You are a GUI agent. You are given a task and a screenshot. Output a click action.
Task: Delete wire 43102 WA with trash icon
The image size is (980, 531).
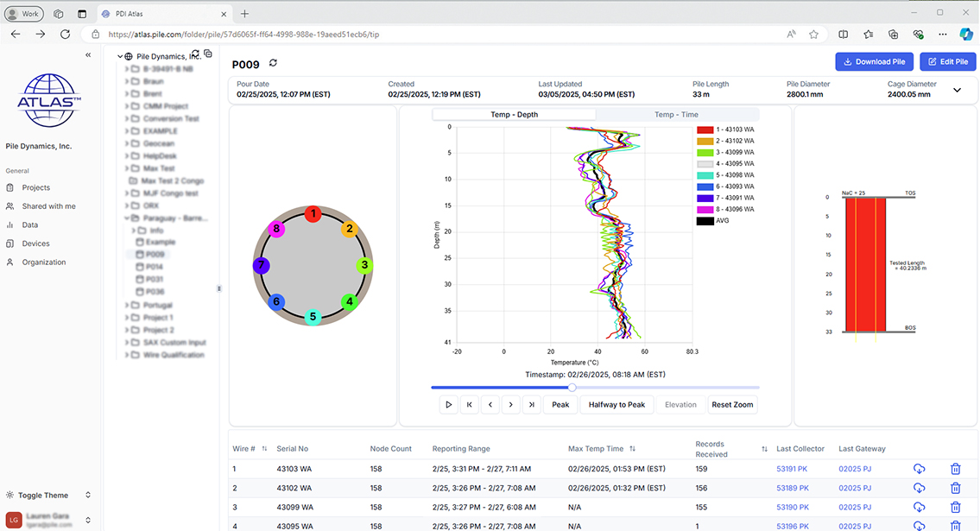pyautogui.click(x=955, y=488)
